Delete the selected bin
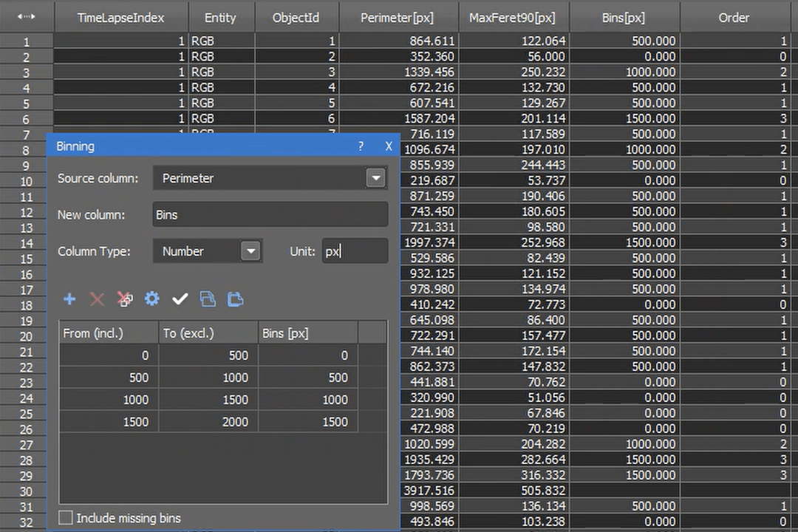The height and width of the screenshot is (532, 798). point(97,299)
